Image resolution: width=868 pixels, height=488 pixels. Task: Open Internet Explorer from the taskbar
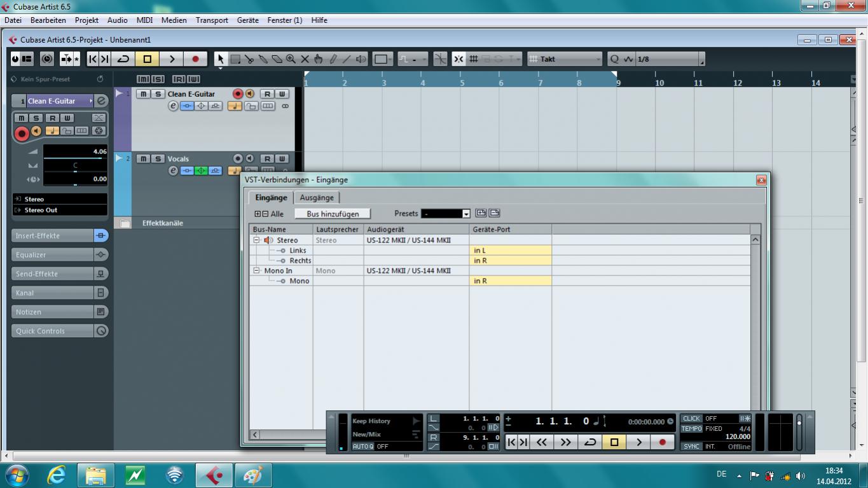pyautogui.click(x=57, y=475)
